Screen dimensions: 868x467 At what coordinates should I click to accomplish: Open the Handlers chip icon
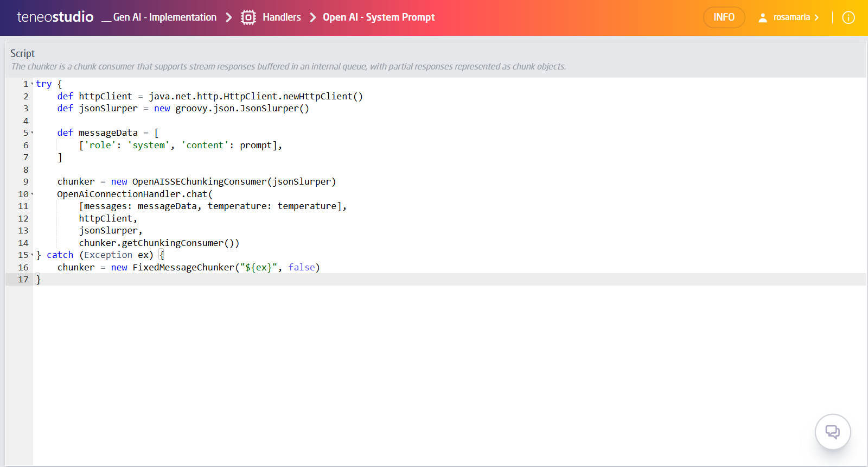click(248, 17)
